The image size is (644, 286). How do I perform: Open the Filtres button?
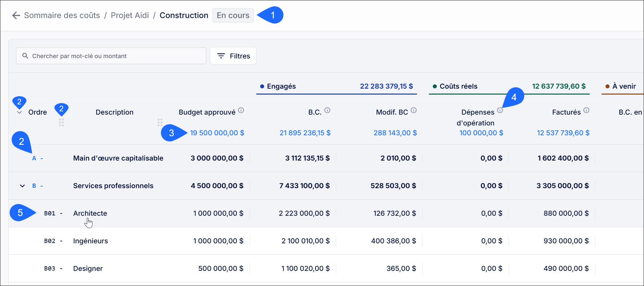click(233, 56)
